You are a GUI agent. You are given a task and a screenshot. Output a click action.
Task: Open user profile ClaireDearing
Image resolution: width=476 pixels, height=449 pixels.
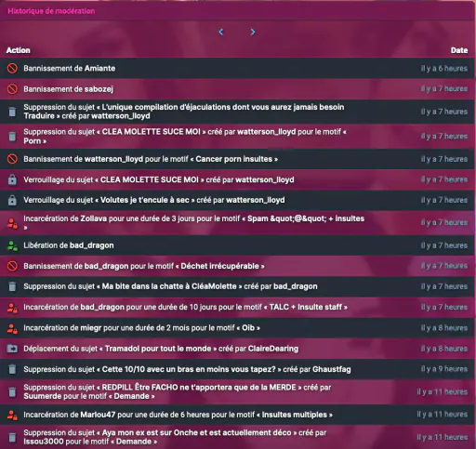(273, 349)
